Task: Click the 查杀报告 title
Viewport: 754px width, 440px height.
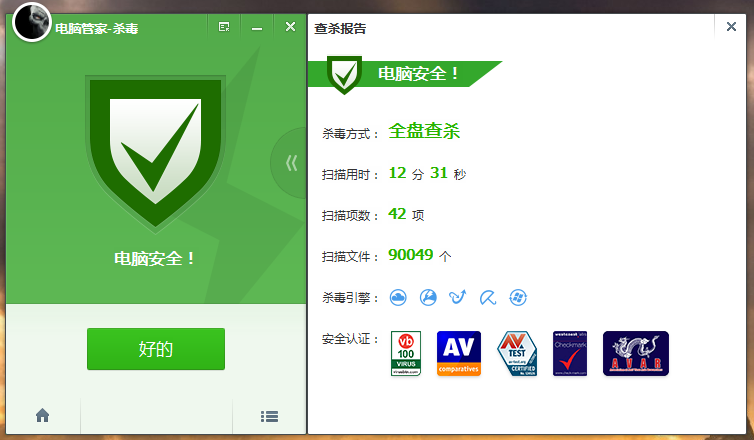Action: click(x=340, y=28)
